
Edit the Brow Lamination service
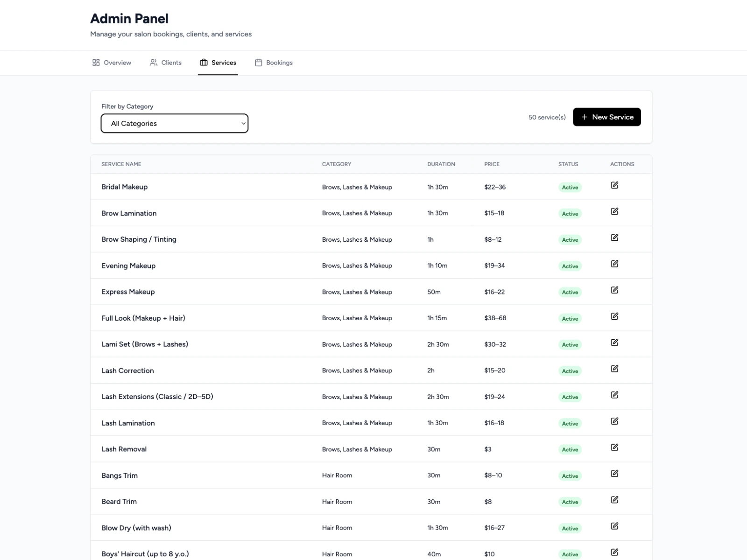[x=614, y=211]
